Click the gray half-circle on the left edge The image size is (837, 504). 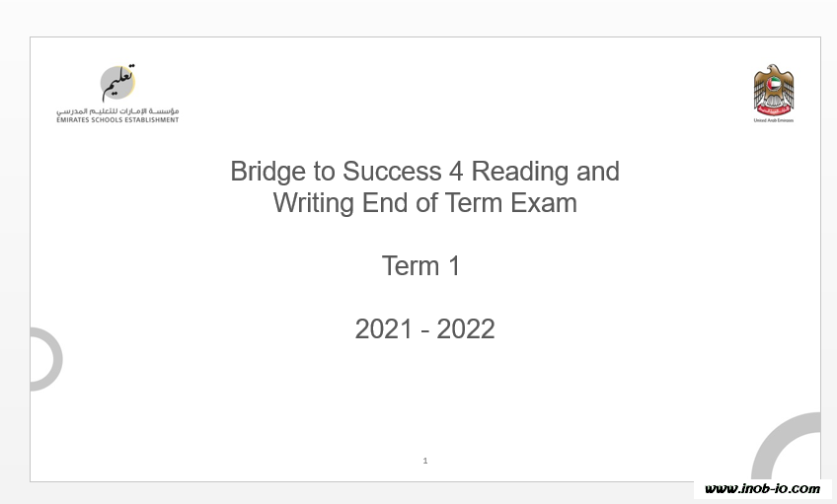tap(48, 359)
